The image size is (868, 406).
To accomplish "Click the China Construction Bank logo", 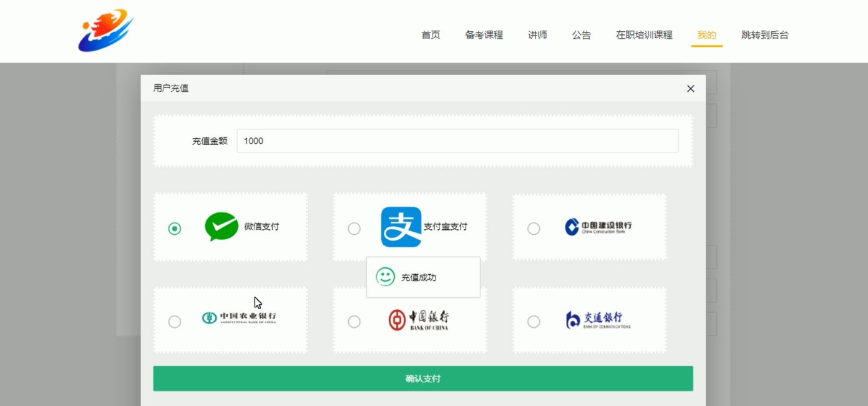I will 598,227.
